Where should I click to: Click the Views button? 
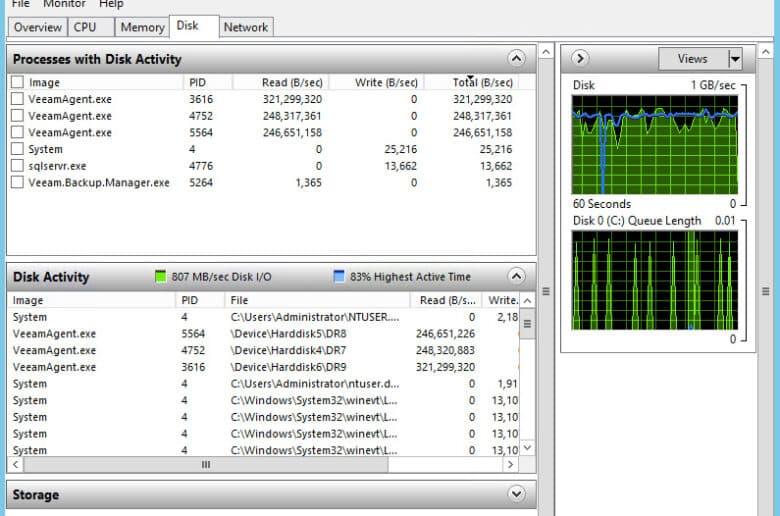[x=693, y=59]
